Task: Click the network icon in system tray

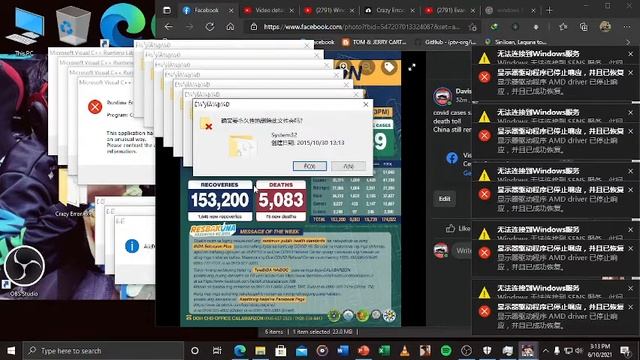Action: click(x=568, y=351)
